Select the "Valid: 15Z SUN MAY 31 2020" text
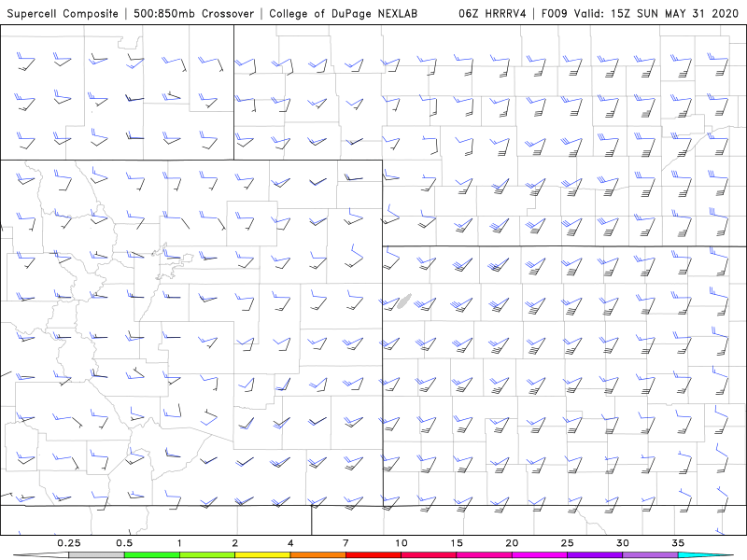The image size is (747, 560). (656, 13)
